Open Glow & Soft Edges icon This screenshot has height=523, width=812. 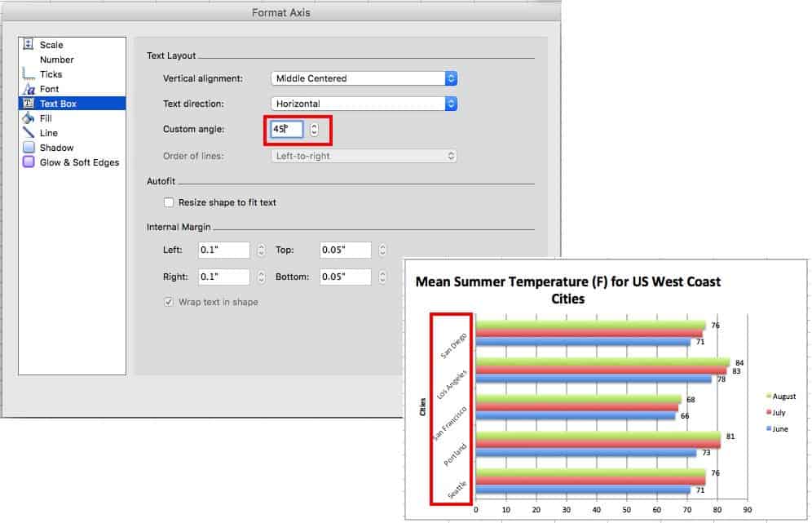coord(29,162)
